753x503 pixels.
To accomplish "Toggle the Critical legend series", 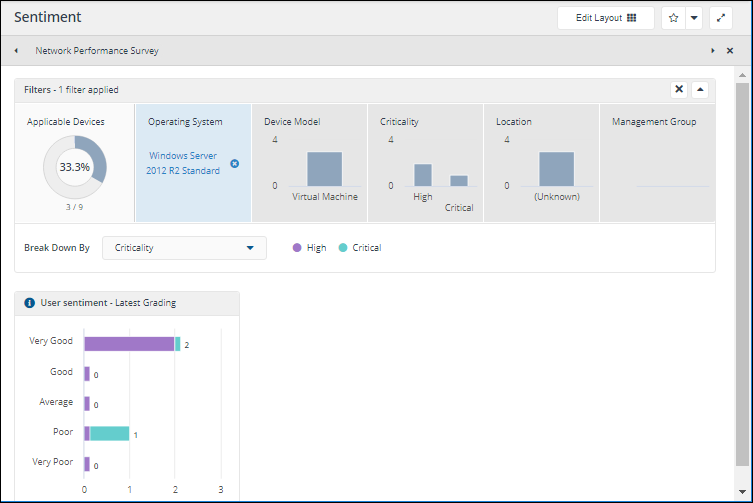I will click(359, 248).
